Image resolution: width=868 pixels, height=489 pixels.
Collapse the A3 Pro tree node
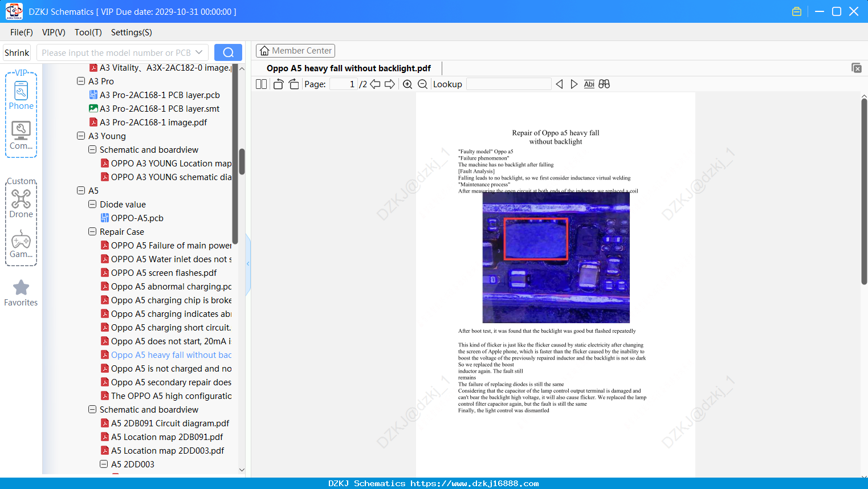point(81,81)
